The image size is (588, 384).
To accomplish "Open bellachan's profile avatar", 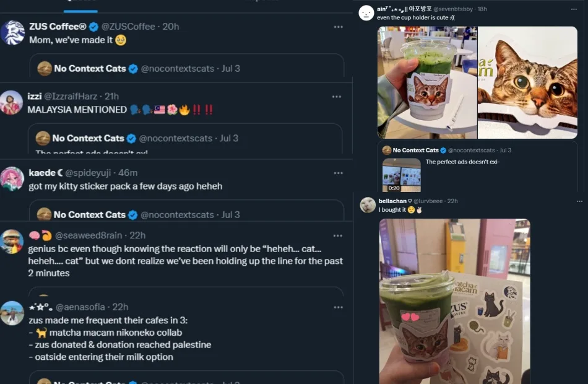I will [368, 205].
